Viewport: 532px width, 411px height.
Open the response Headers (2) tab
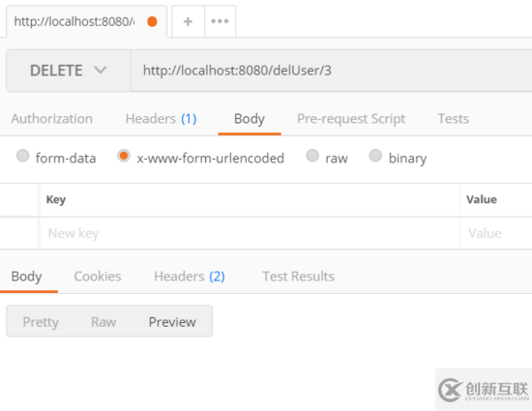click(x=190, y=277)
